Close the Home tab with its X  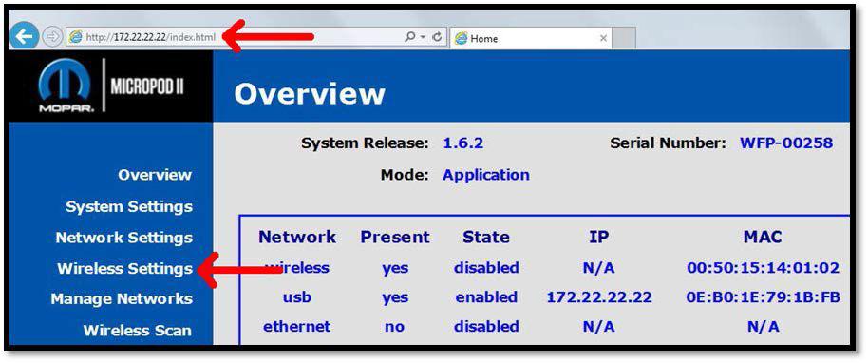click(x=603, y=38)
